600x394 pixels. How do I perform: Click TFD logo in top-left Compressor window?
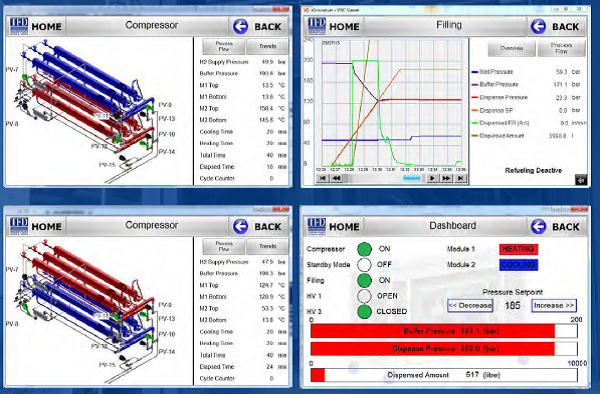click(19, 26)
